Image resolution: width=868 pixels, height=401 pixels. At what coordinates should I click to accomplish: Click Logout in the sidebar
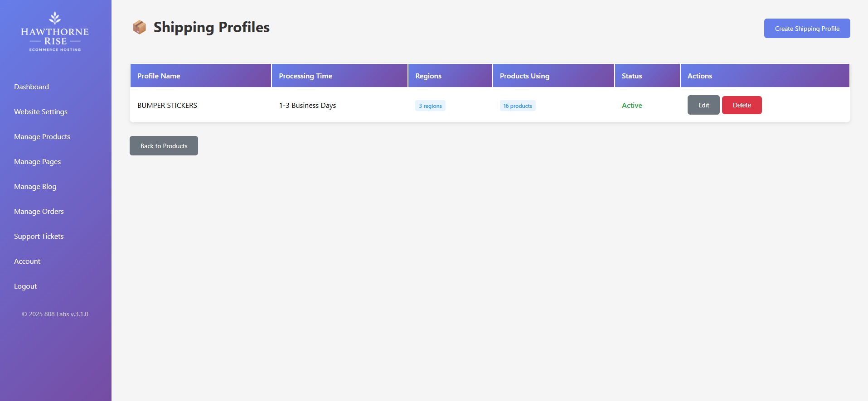coord(25,286)
